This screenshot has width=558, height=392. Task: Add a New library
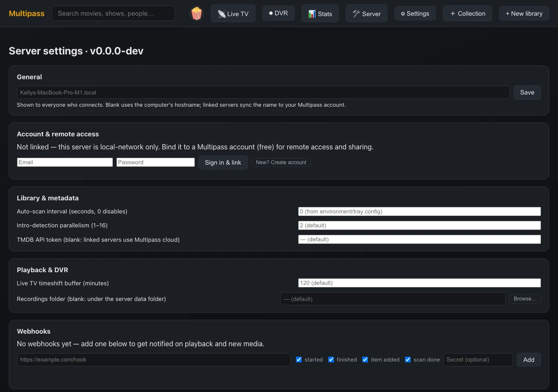click(x=524, y=14)
